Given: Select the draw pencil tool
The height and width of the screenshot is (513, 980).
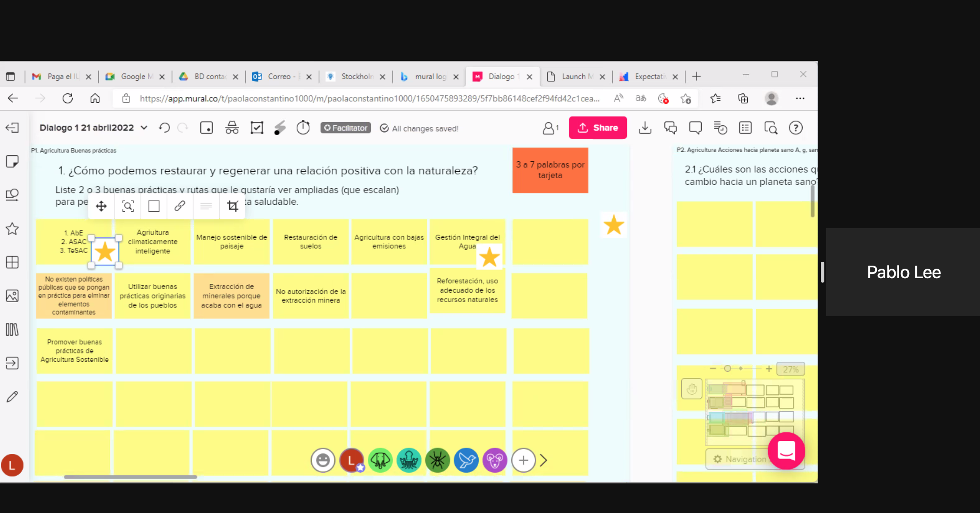Looking at the screenshot, I should [x=12, y=396].
